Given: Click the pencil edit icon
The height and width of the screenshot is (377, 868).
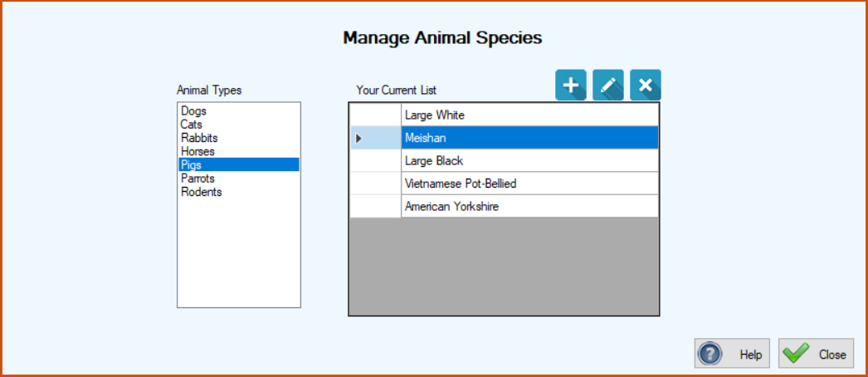Looking at the screenshot, I should (x=607, y=85).
